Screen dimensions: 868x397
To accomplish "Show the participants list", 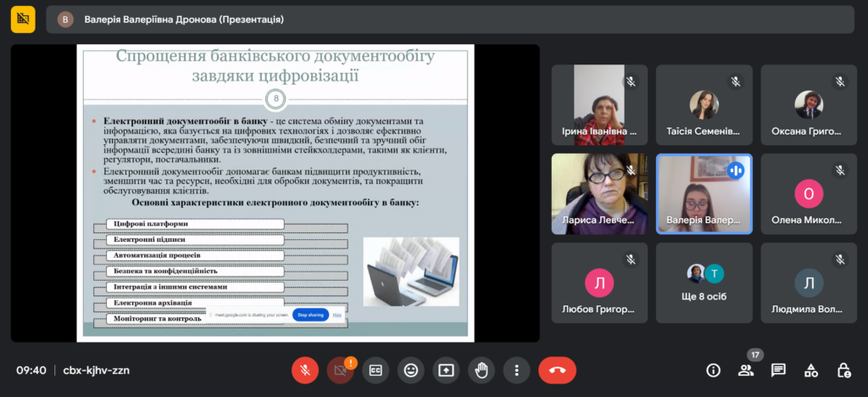I will (x=746, y=370).
